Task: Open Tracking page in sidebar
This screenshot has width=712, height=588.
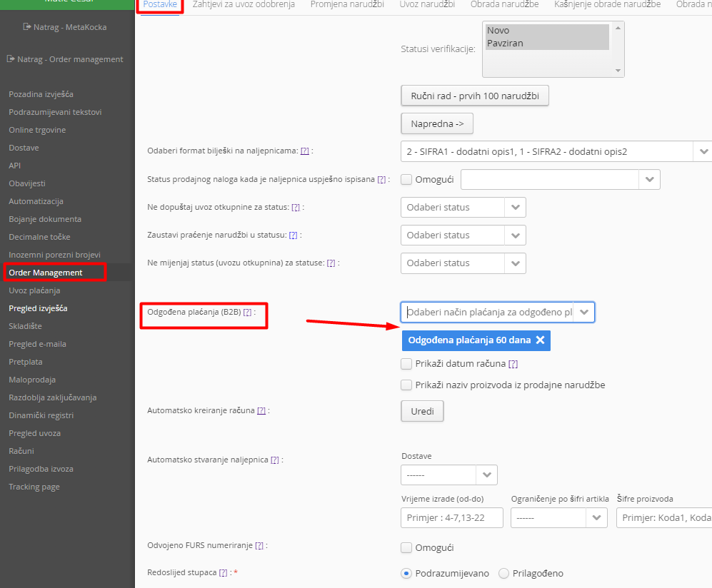Action: (34, 487)
